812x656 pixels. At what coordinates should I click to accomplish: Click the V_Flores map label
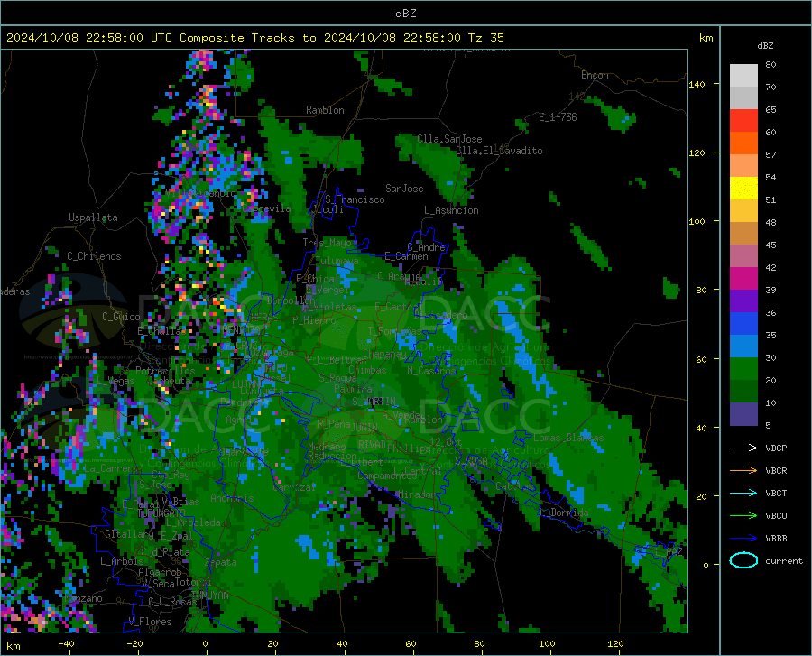pos(150,622)
